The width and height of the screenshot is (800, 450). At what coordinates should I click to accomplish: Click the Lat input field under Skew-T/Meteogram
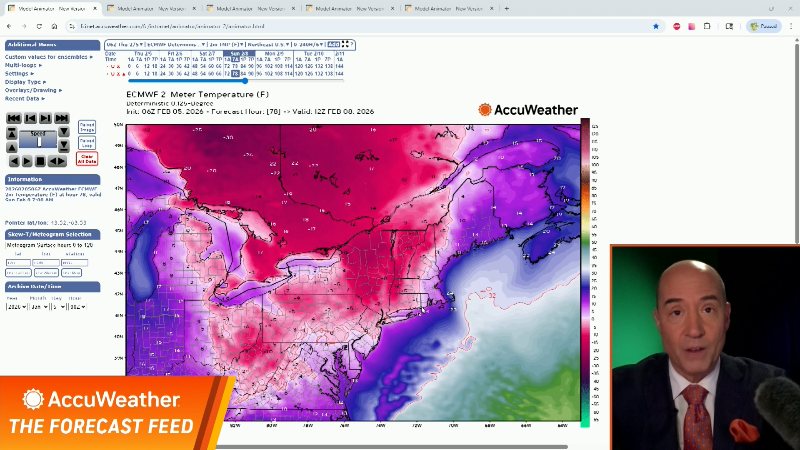pos(17,262)
